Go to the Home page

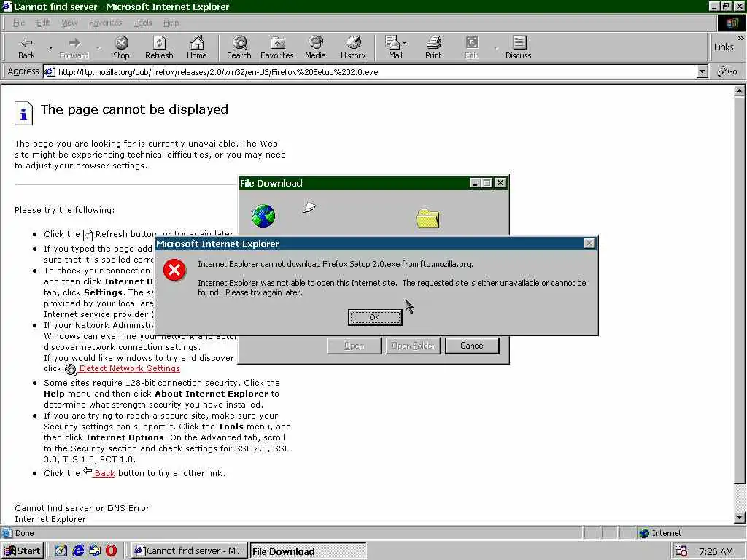(x=196, y=47)
